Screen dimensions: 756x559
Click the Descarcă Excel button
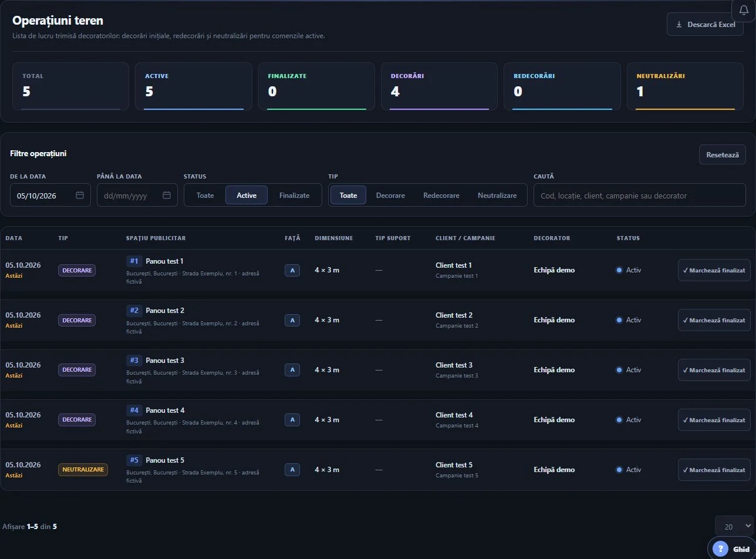click(705, 25)
